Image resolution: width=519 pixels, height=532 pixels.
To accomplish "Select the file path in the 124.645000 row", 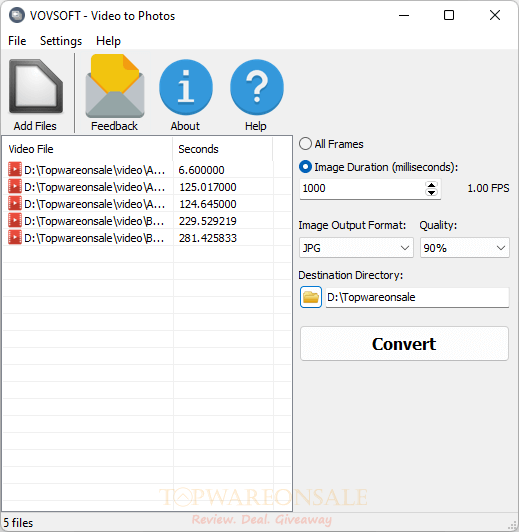I will point(95,204).
